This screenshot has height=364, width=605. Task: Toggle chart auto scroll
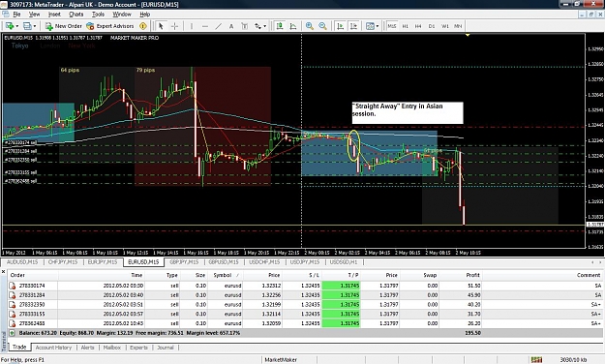point(340,26)
